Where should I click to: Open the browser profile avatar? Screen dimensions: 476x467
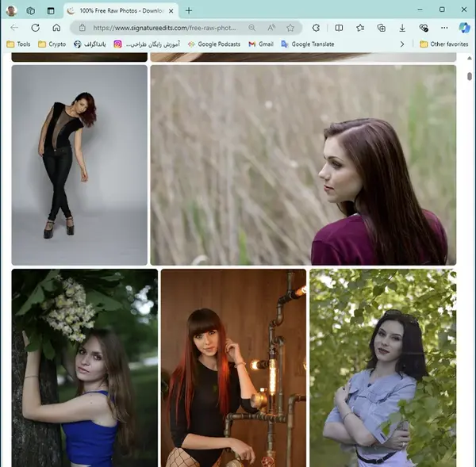point(12,11)
